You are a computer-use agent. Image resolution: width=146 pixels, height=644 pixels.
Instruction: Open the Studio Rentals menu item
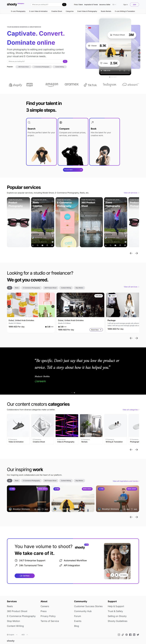[106, 11]
